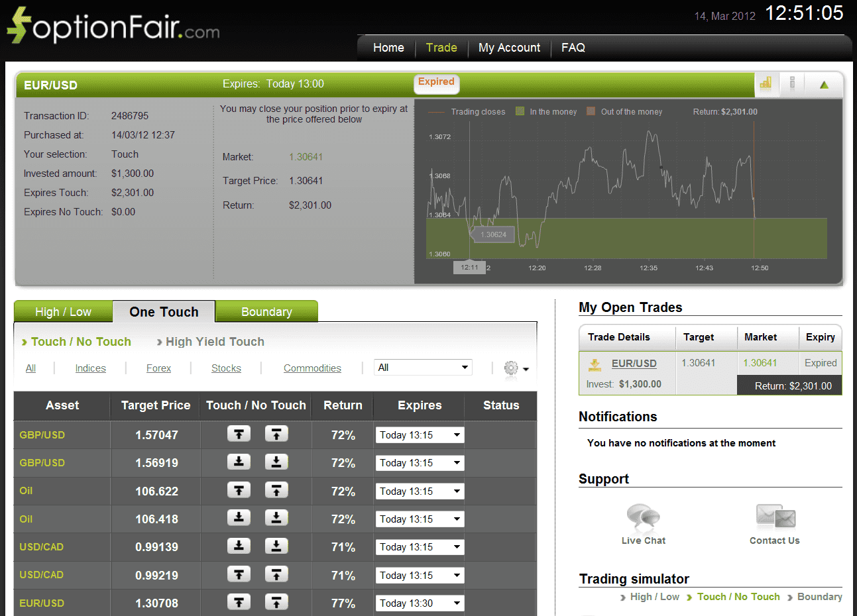Toggle the In the money chart legend checkbox

pyautogui.click(x=520, y=111)
